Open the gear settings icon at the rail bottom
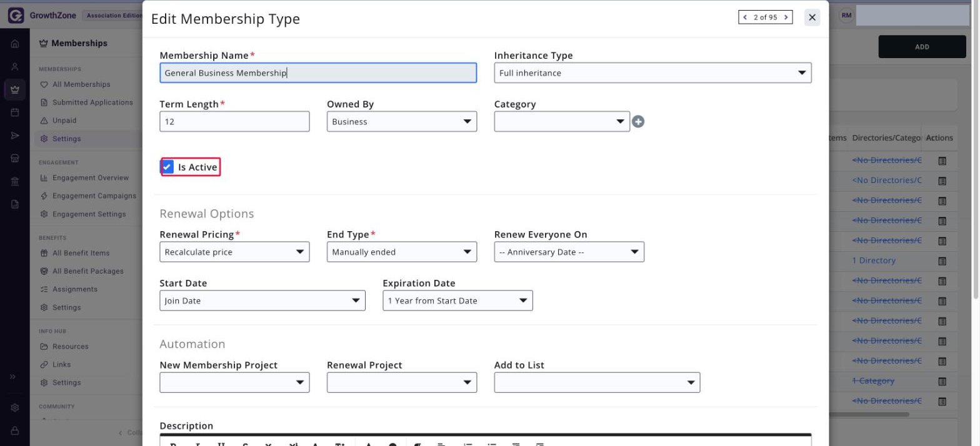The height and width of the screenshot is (446, 980). click(x=15, y=408)
